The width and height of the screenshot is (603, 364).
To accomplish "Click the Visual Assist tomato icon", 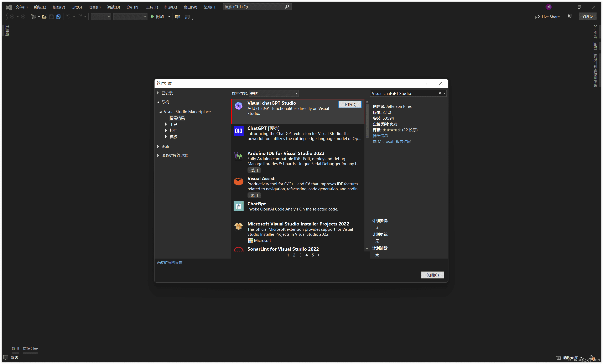I will tap(238, 181).
